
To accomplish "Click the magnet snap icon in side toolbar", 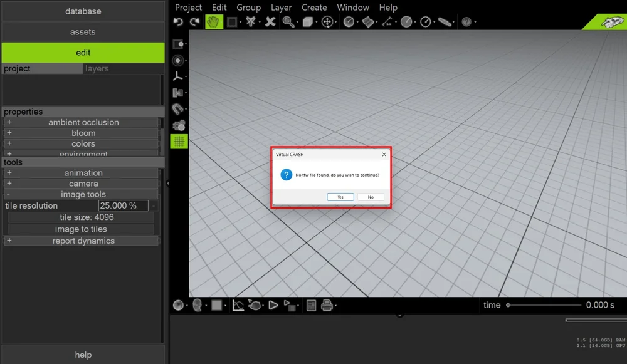I will 178,108.
